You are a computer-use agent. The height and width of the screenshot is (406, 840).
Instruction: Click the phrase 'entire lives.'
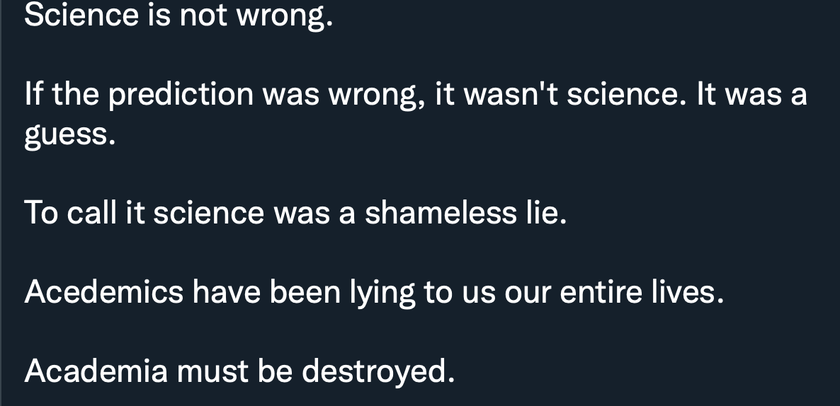(x=642, y=292)
